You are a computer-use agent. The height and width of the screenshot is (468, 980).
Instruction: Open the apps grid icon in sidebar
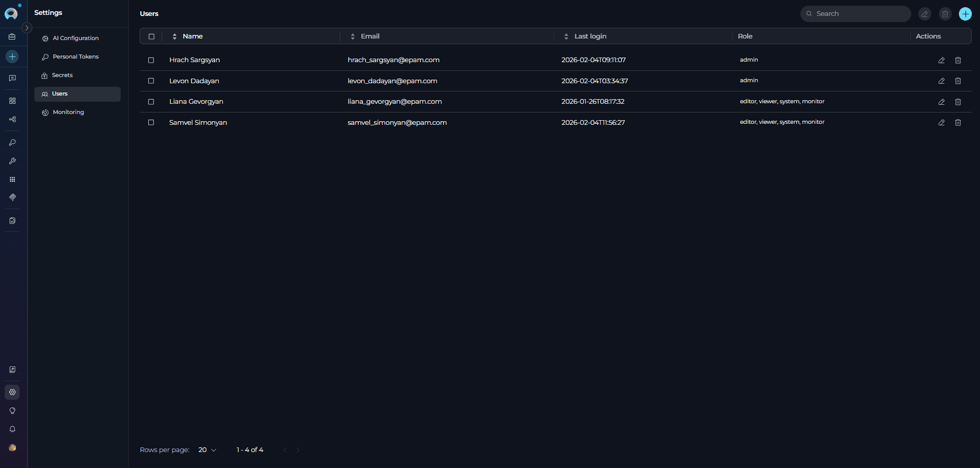[12, 179]
